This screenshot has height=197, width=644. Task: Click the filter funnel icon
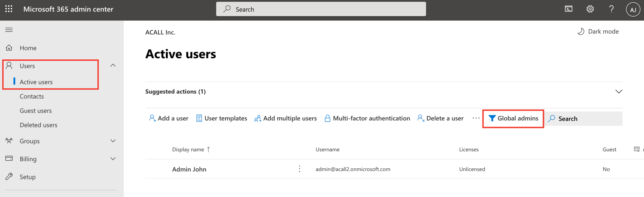click(492, 118)
